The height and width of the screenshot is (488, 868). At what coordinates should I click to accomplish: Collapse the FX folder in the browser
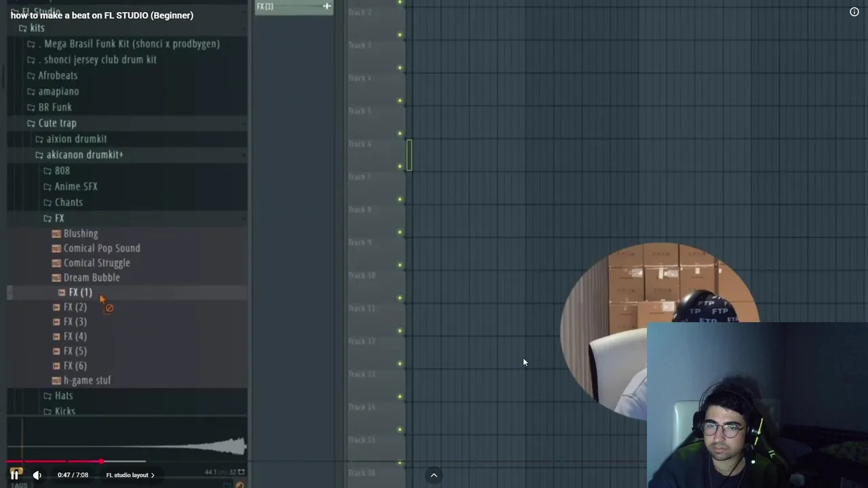[x=127, y=218]
